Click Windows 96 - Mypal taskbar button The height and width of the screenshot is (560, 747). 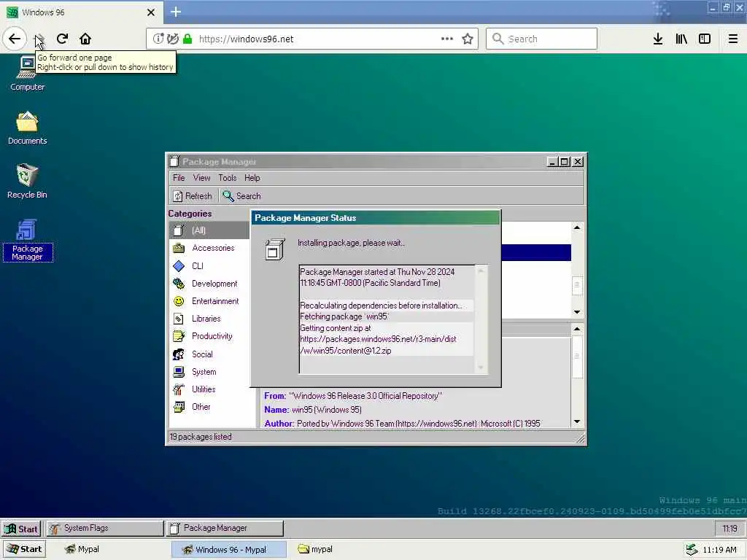(x=229, y=549)
